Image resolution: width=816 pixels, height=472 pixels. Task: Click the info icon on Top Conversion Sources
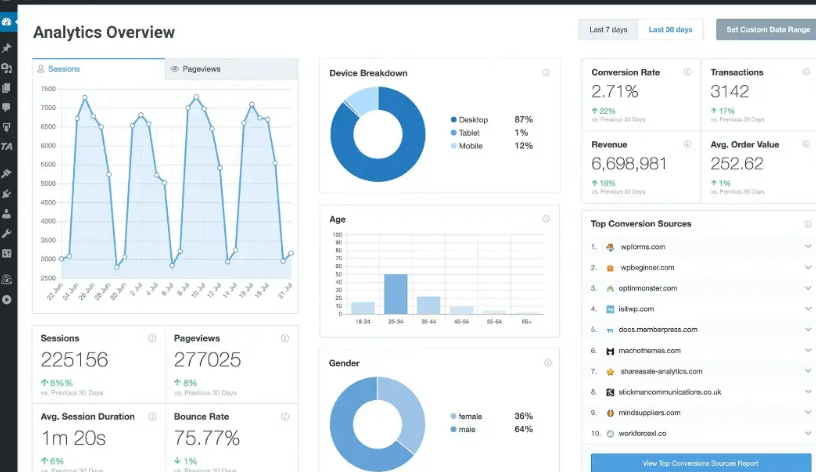(806, 224)
